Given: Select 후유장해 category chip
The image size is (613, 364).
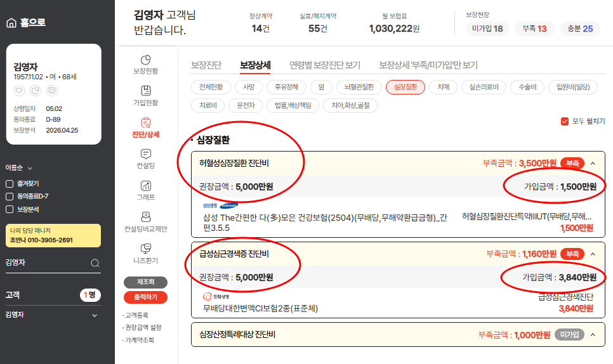Looking at the screenshot, I should [286, 87].
